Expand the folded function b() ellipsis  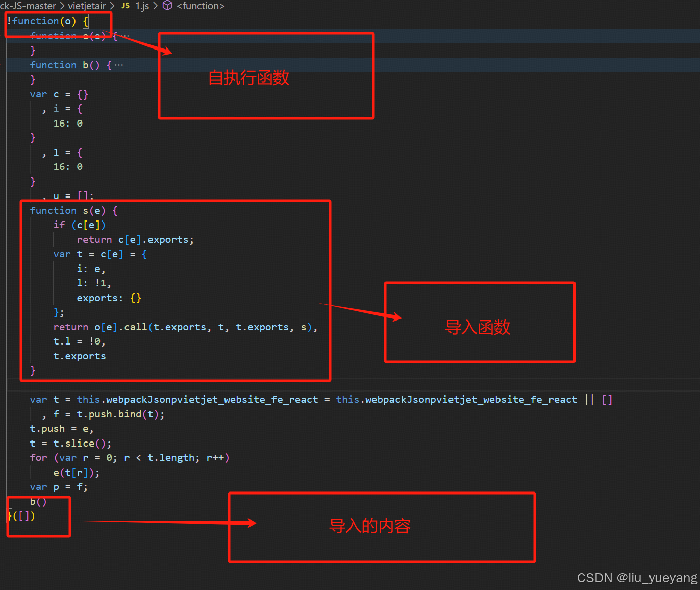coord(119,65)
